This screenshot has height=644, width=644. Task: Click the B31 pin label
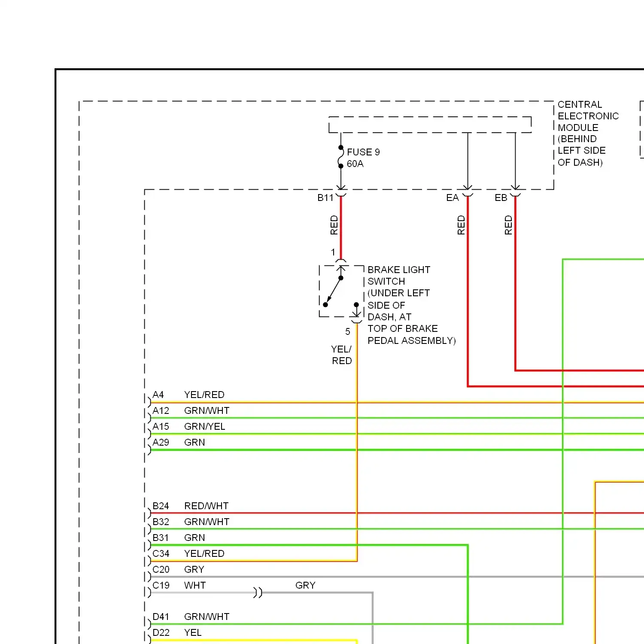161,538
